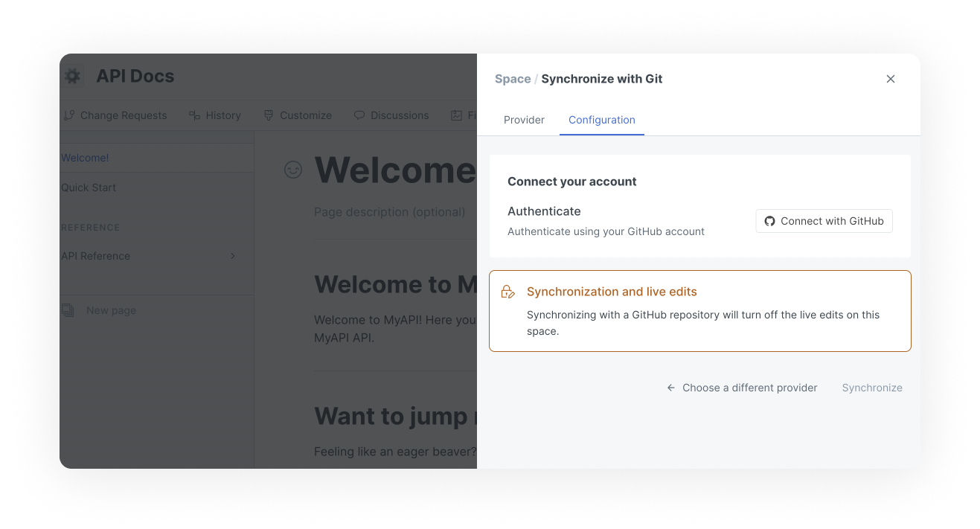980x529 pixels.
Task: Click the Customize paintbrush icon
Action: pos(269,115)
